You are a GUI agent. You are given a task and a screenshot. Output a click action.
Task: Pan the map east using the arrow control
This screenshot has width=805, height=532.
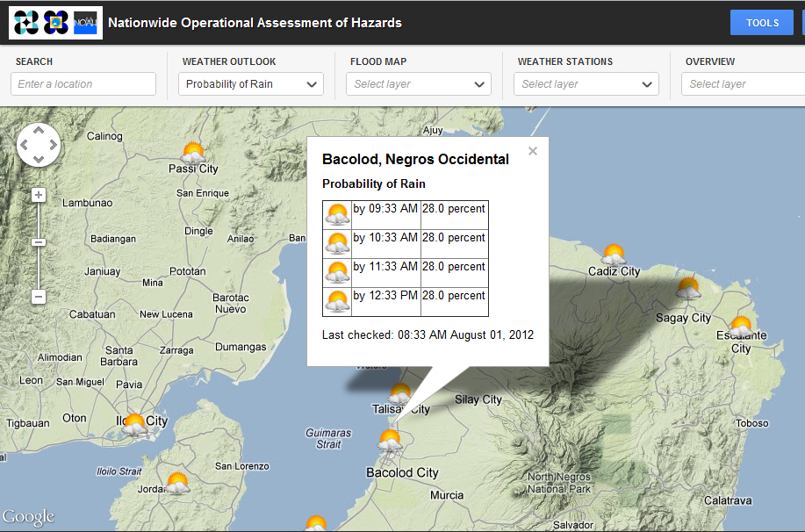(x=53, y=146)
